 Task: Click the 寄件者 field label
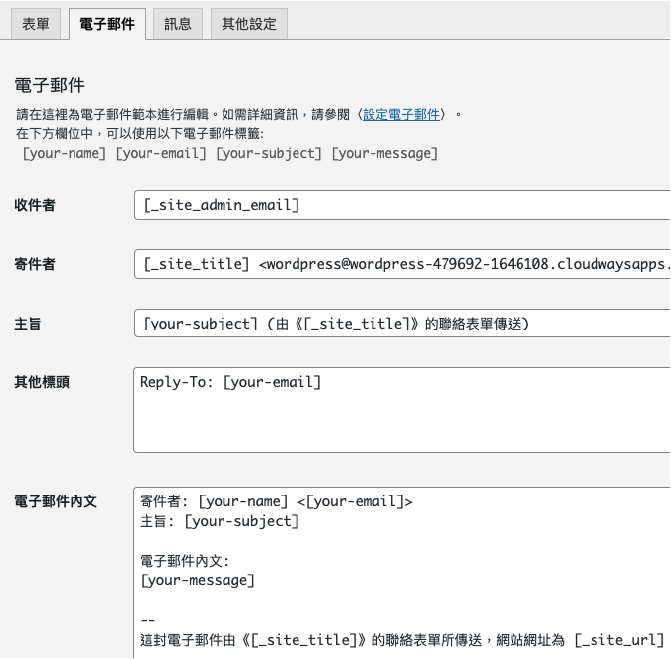pyautogui.click(x=35, y=265)
